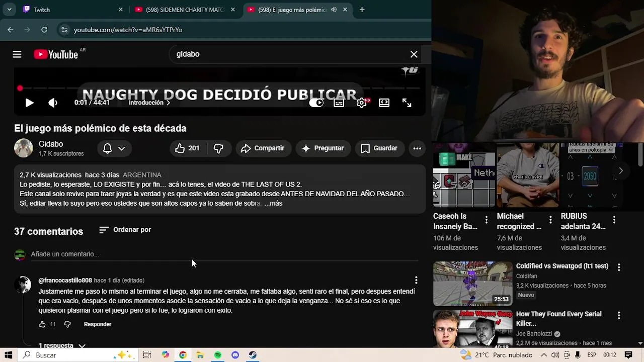
Task: Open Steam from the taskbar
Action: [x=253, y=355]
